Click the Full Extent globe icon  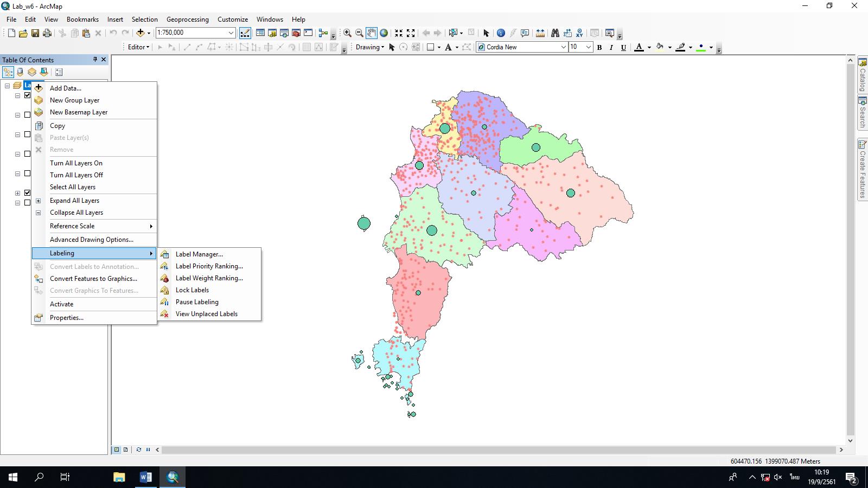click(384, 33)
